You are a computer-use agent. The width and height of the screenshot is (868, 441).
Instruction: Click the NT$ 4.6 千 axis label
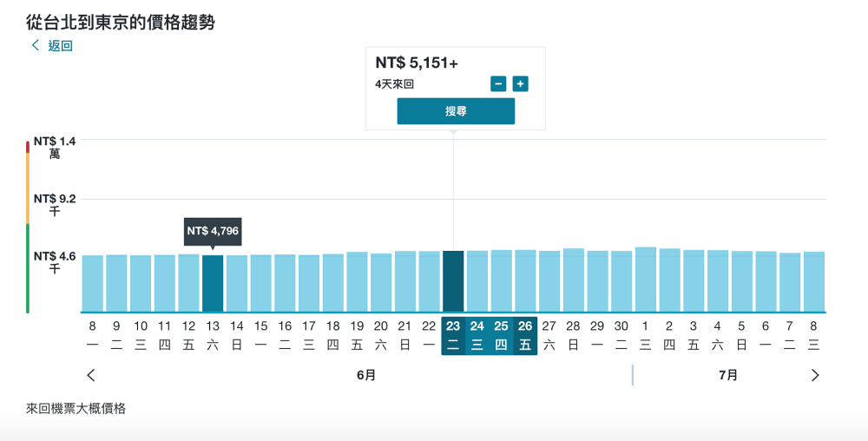[54, 263]
